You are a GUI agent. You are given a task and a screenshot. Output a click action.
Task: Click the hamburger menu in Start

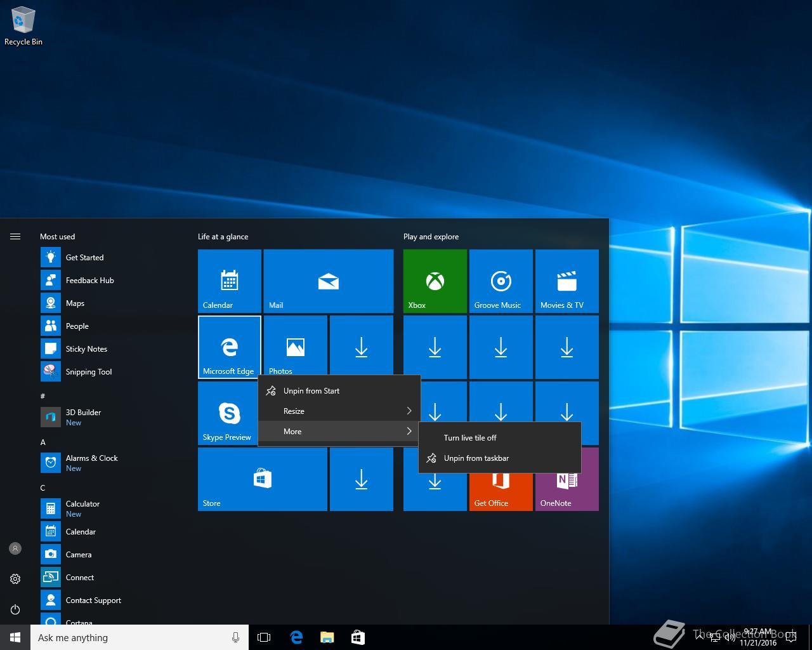15,236
